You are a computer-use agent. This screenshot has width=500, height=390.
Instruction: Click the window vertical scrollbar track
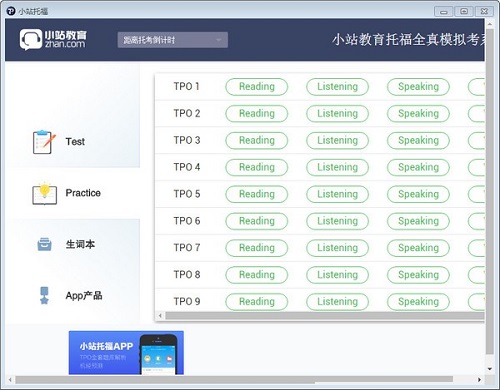point(490,192)
